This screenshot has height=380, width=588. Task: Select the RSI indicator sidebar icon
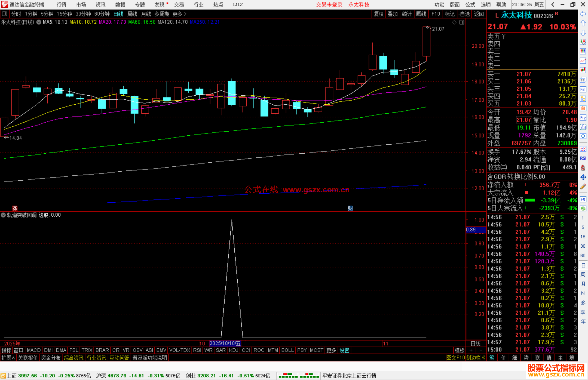pos(583,158)
